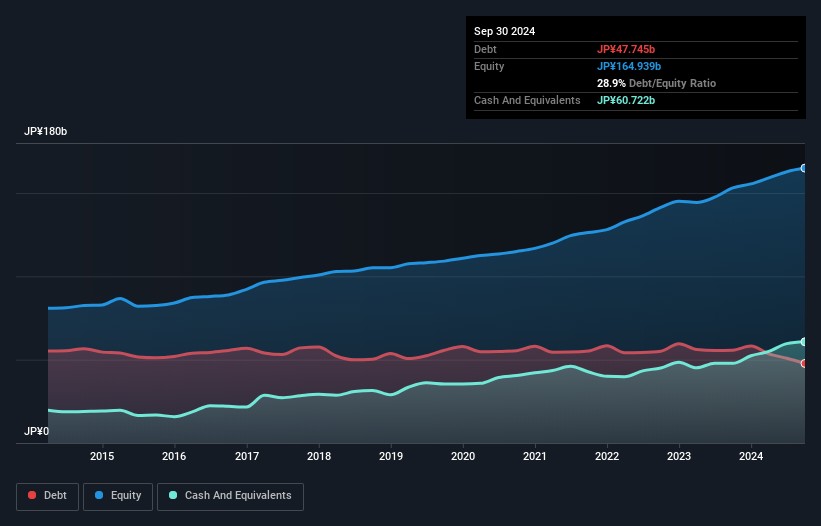Click the 2020 x-axis label
Viewport: 821px width, 526px height.
[463, 457]
